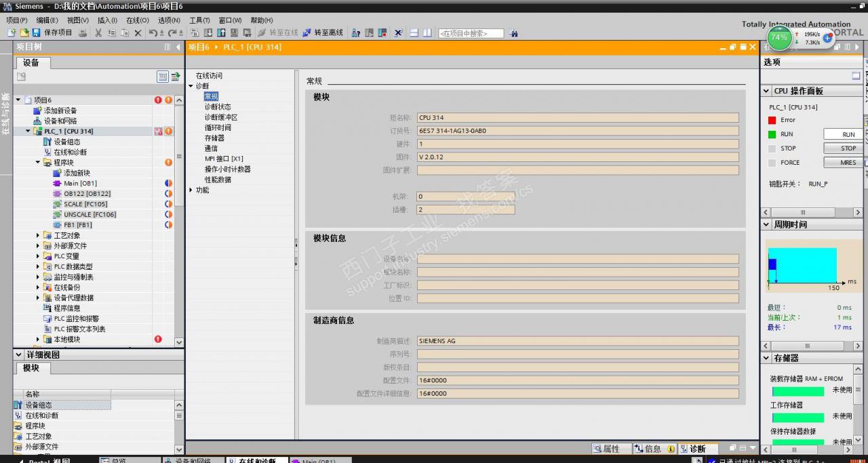Click the binoculars search icon

coord(513,33)
